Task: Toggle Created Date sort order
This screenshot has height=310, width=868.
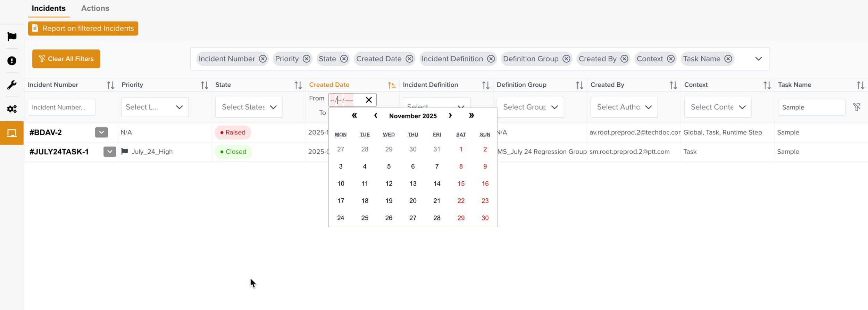Action: [392, 85]
